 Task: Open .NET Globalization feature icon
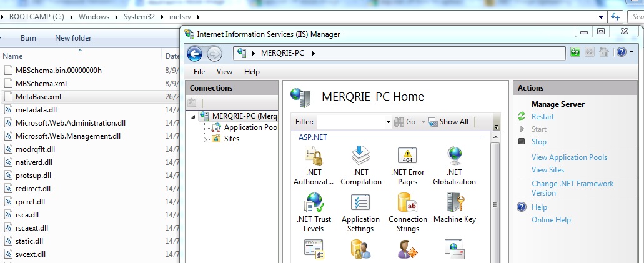click(455, 156)
